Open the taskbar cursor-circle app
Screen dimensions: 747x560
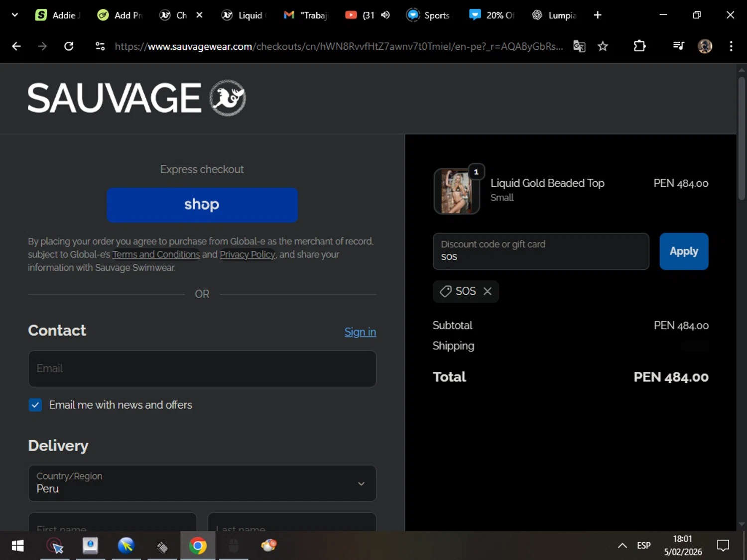coord(55,546)
